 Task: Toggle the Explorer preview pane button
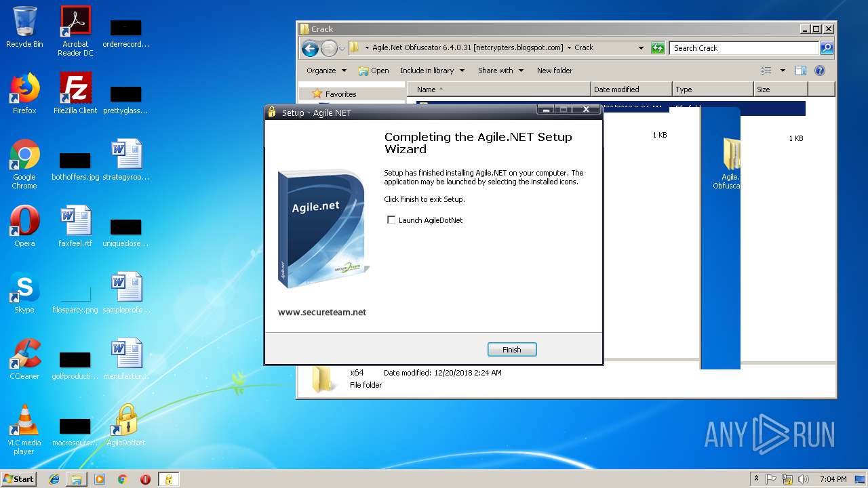(801, 70)
